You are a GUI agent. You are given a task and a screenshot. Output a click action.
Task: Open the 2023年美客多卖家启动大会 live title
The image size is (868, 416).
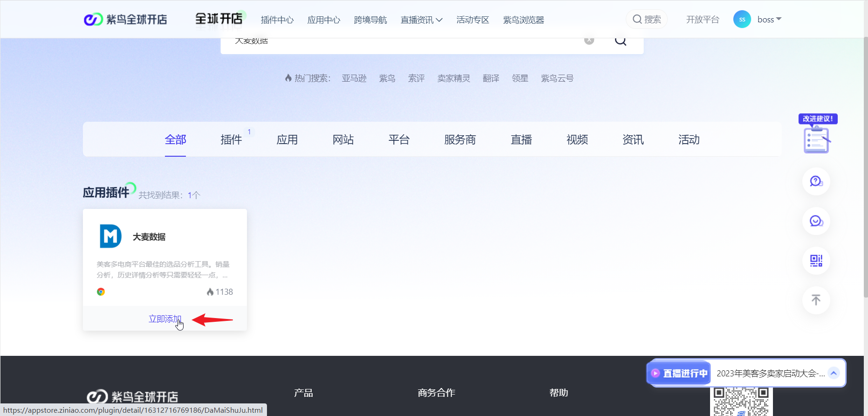click(x=771, y=373)
